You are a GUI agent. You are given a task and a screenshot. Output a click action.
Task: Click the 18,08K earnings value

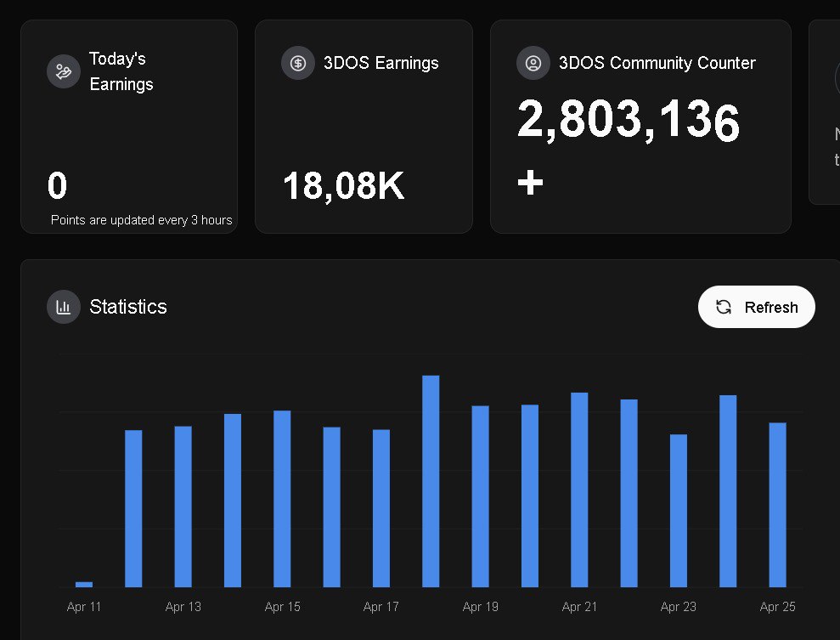pos(343,186)
